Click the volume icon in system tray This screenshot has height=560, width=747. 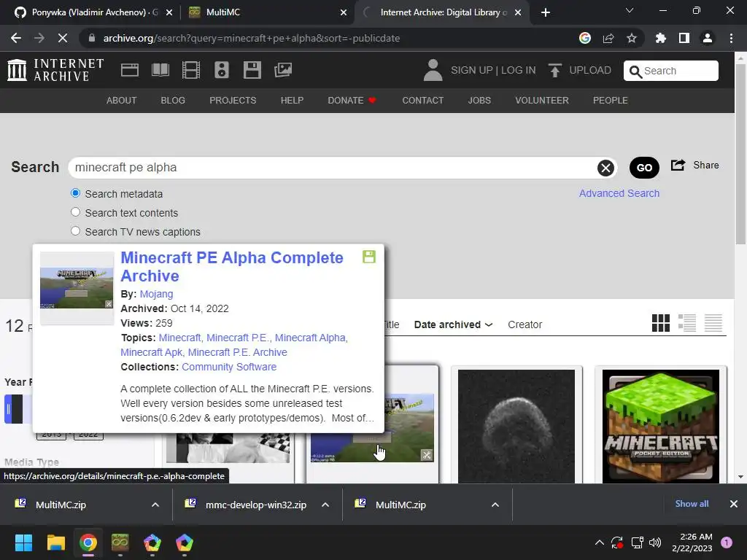click(x=655, y=542)
